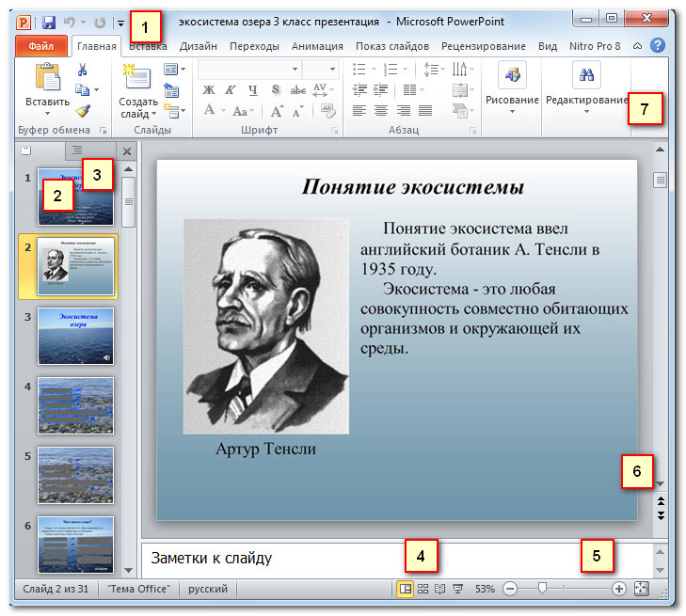
Task: Expand Create Slide dropdown arrow
Action: click(x=153, y=114)
